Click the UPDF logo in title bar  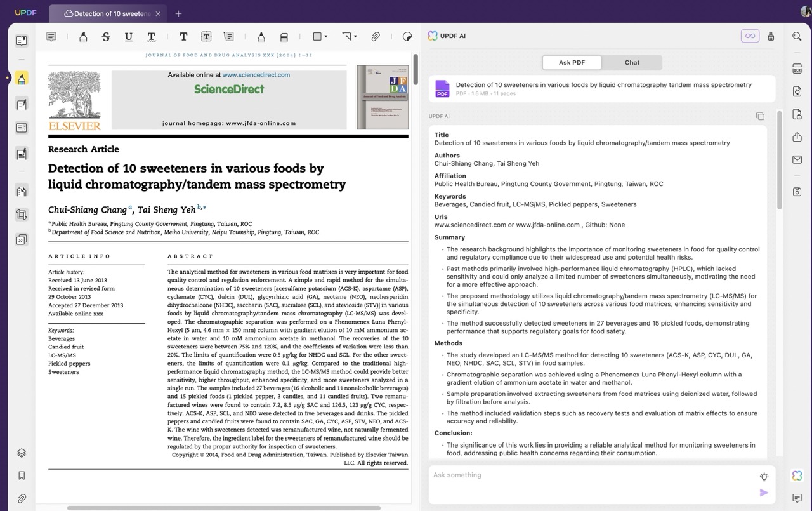click(26, 13)
